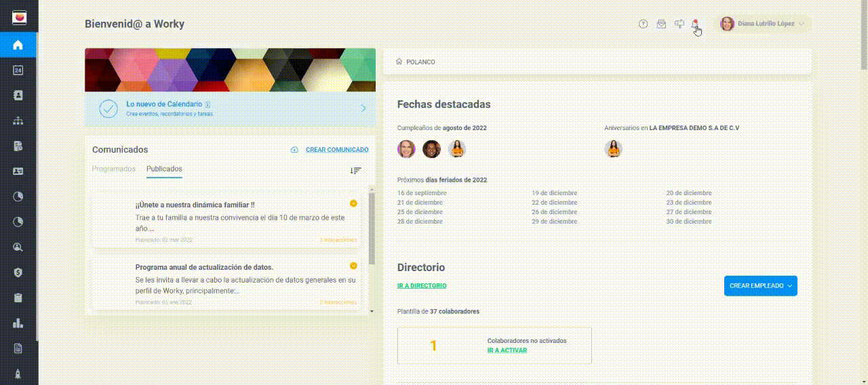Click the colorful hexagon banner image
868x385 pixels.
point(230,70)
